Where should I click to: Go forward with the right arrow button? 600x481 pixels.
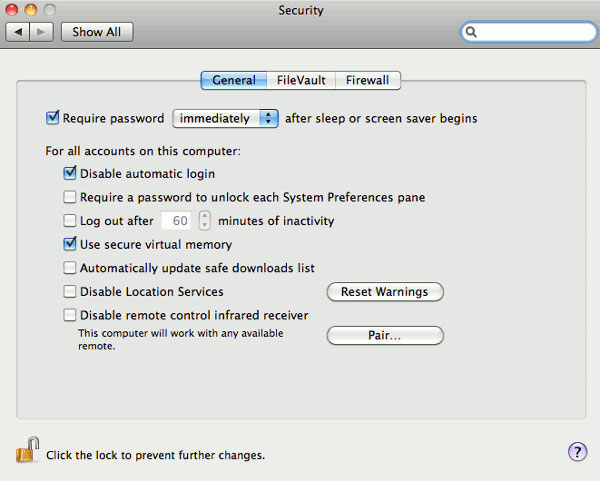pos(43,32)
